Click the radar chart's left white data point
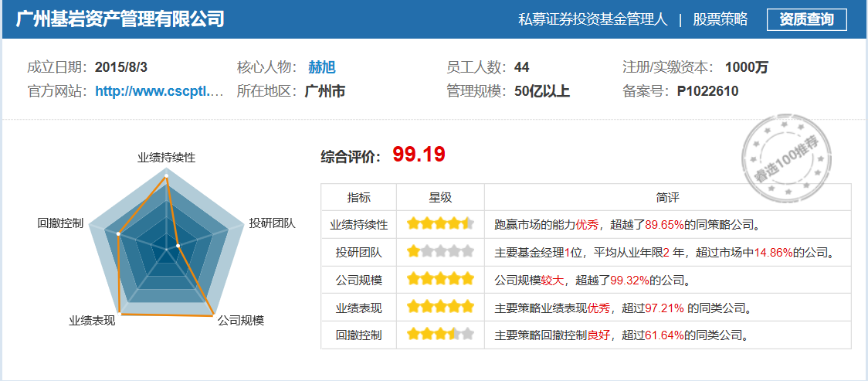868x381 pixels. point(118,233)
